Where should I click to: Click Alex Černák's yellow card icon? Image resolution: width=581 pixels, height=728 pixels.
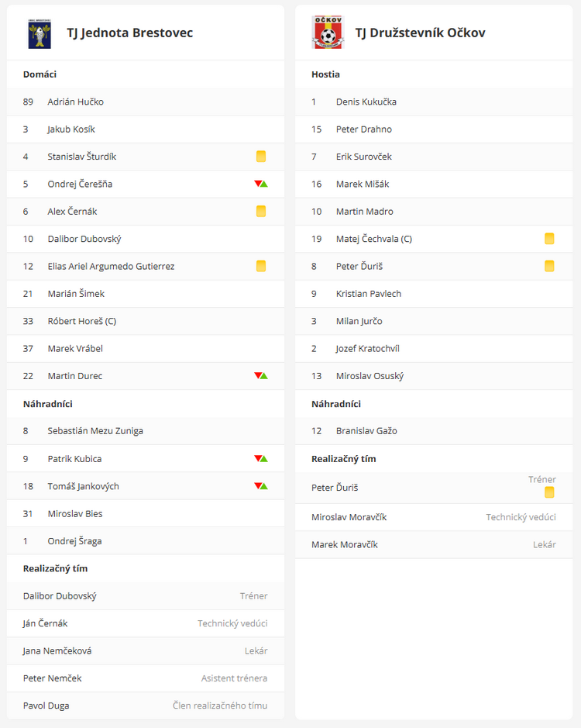coord(261,211)
